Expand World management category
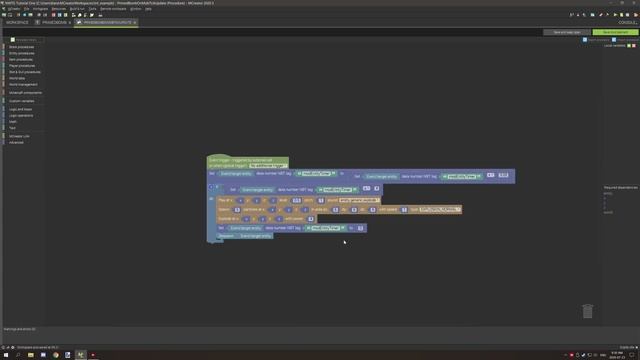This screenshot has width=640, height=360. click(x=23, y=84)
